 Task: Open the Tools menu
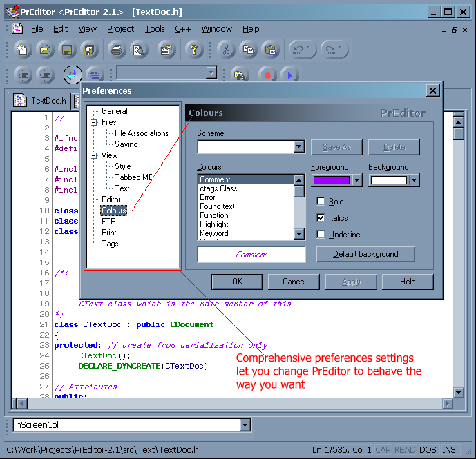pos(155,29)
